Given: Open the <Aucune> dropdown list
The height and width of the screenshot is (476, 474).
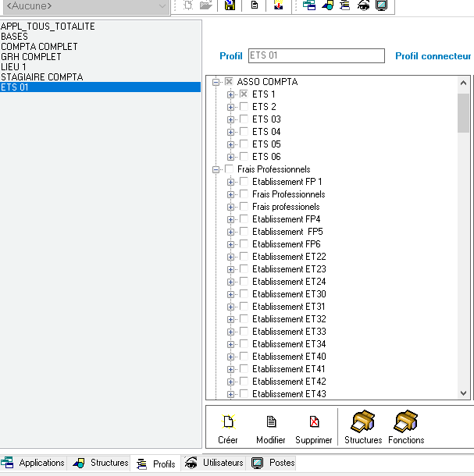Looking at the screenshot, I should click(x=162, y=6).
